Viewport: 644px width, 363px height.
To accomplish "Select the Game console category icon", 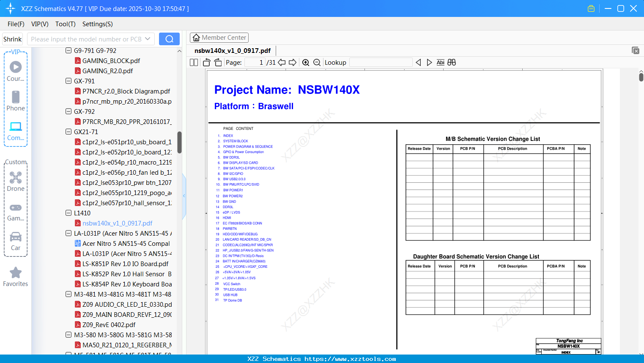I will coord(16,208).
